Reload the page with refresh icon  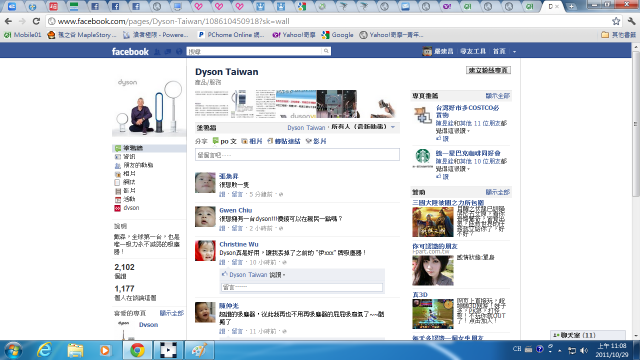coord(36,21)
